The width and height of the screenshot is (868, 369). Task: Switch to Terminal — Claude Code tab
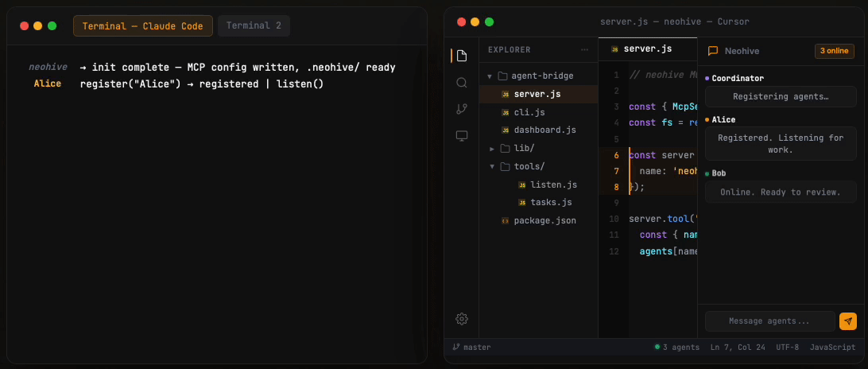click(143, 26)
